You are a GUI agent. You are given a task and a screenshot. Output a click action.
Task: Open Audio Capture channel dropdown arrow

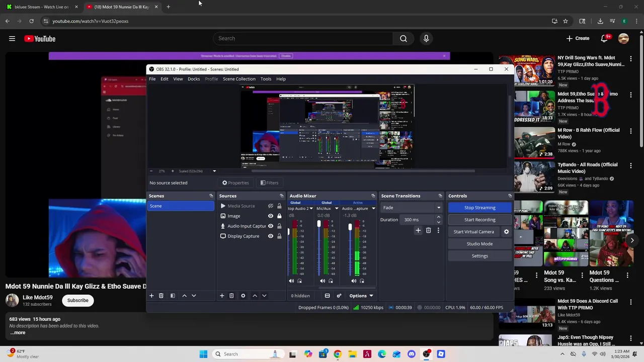click(373, 208)
